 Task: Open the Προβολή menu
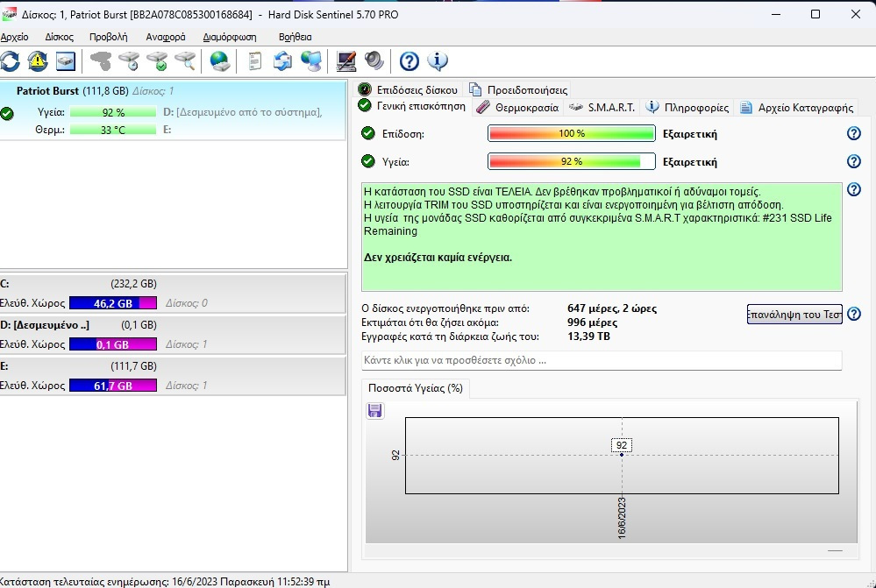tap(109, 37)
